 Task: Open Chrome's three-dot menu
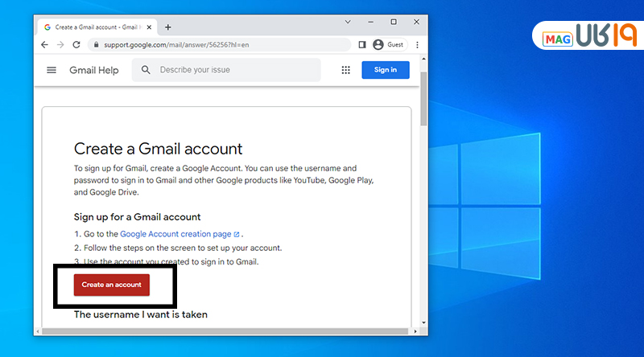coord(417,45)
